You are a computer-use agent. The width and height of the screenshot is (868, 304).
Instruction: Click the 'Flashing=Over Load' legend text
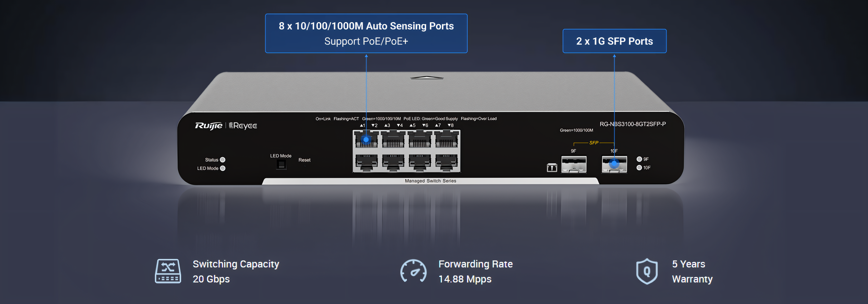pos(478,119)
